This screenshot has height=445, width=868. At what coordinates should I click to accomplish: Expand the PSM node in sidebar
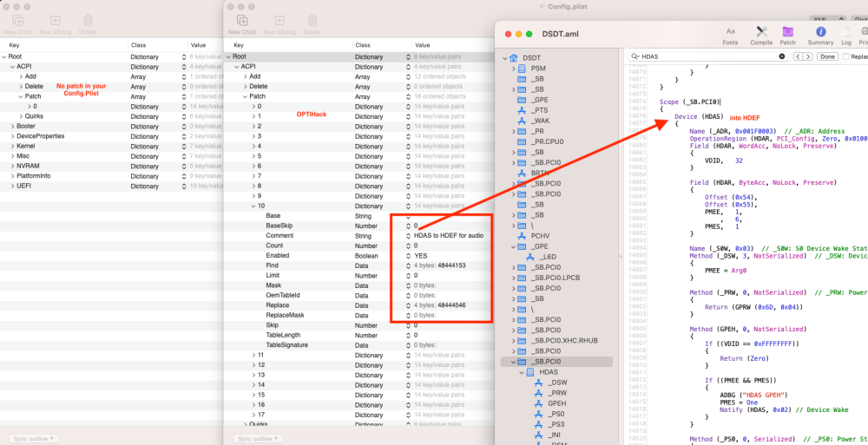tap(513, 68)
